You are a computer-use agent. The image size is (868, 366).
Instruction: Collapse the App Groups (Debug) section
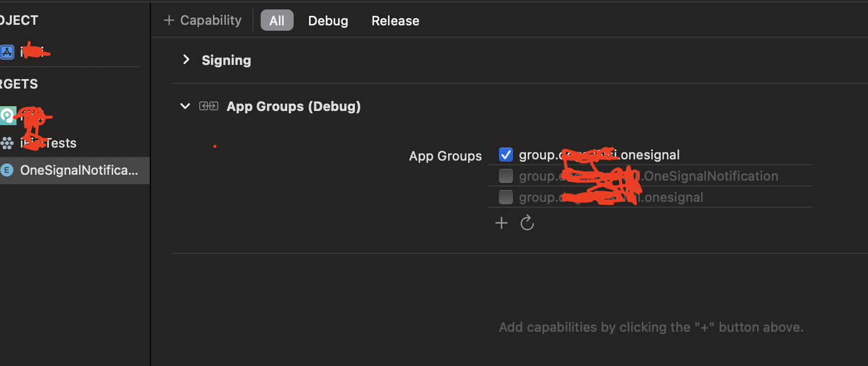coord(185,106)
